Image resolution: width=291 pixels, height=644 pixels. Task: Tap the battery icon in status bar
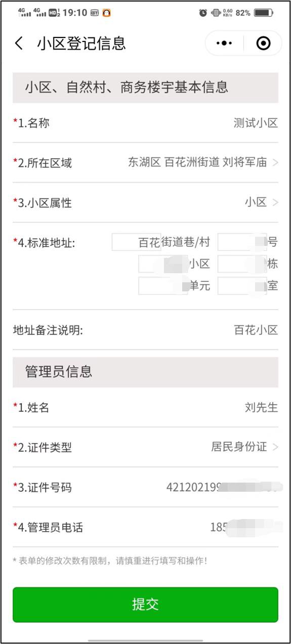[x=264, y=13]
